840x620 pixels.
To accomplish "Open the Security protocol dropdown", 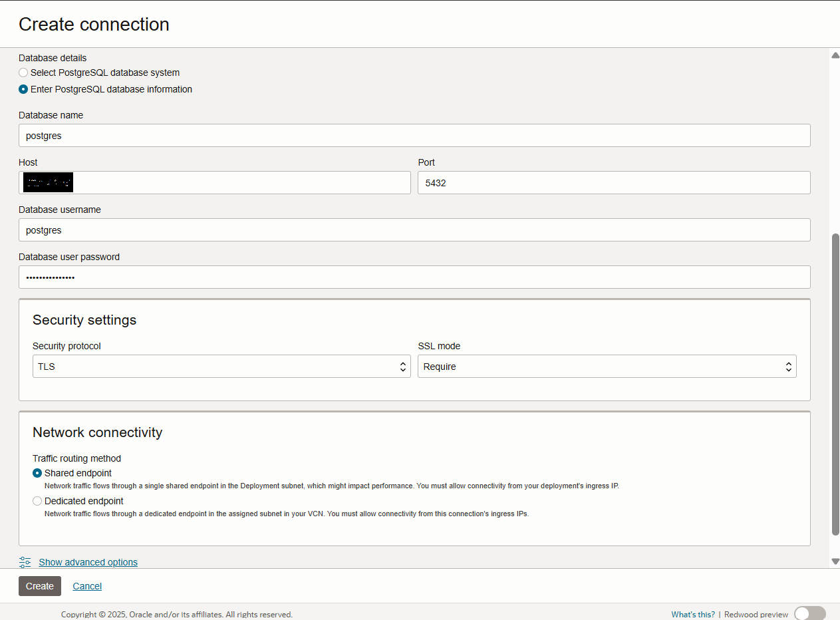I will pyautogui.click(x=221, y=367).
